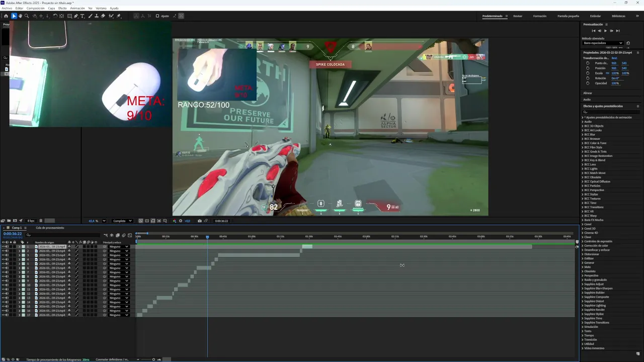Mute the audio of layer 8
Screen dimensions: 644x362
[x=7, y=277]
